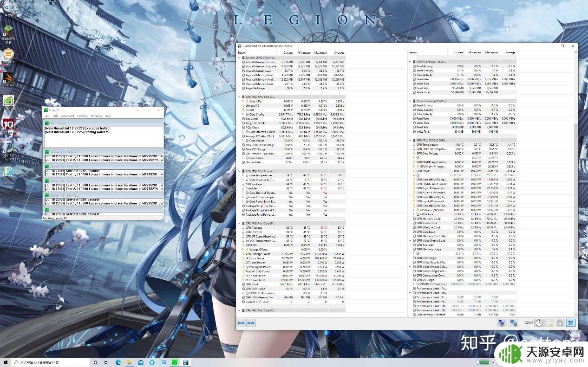
Task: Expand the Core Usages row
Action: [243, 141]
